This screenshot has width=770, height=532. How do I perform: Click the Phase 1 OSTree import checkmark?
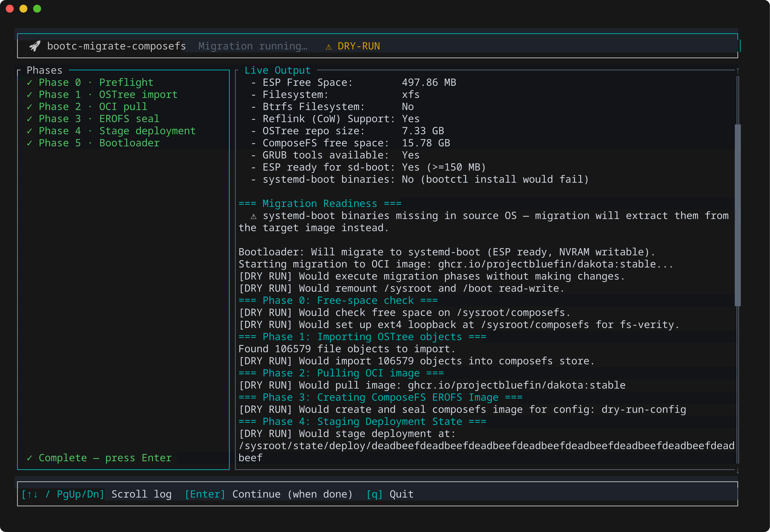(x=30, y=95)
